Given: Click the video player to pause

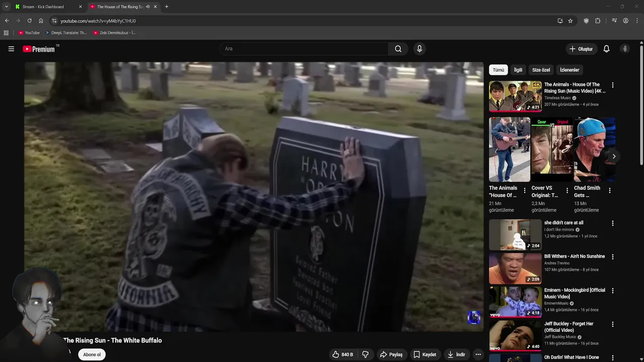Looking at the screenshot, I should coord(254,197).
